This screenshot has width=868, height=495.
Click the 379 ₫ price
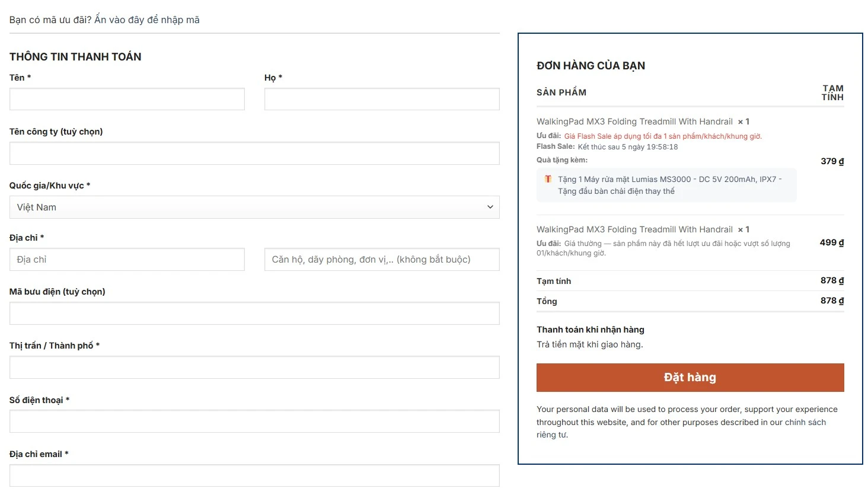click(x=832, y=161)
